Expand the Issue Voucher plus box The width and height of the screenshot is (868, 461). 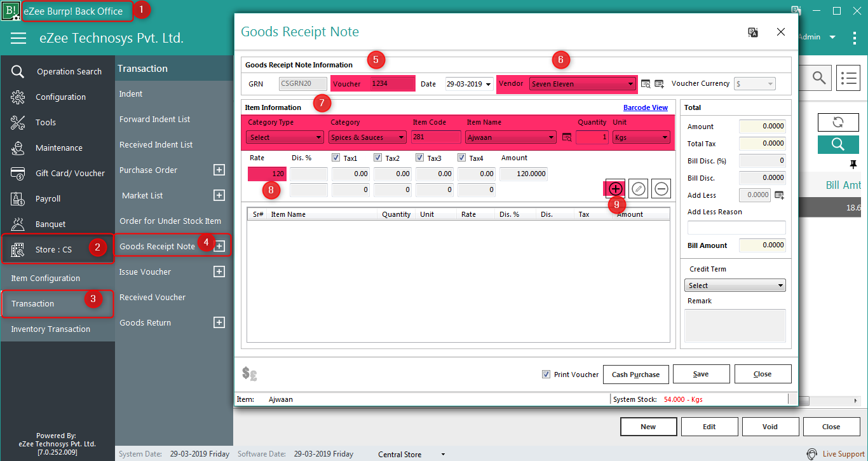219,272
